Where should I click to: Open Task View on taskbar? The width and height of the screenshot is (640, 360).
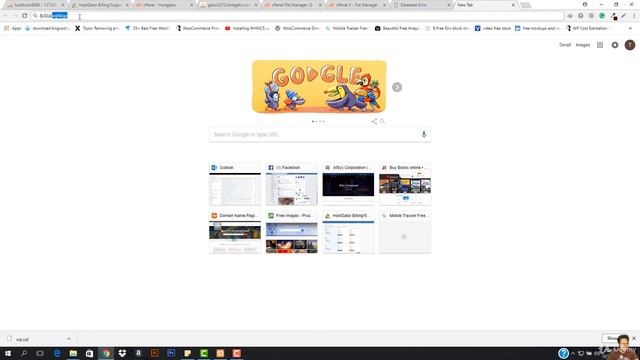click(40, 353)
